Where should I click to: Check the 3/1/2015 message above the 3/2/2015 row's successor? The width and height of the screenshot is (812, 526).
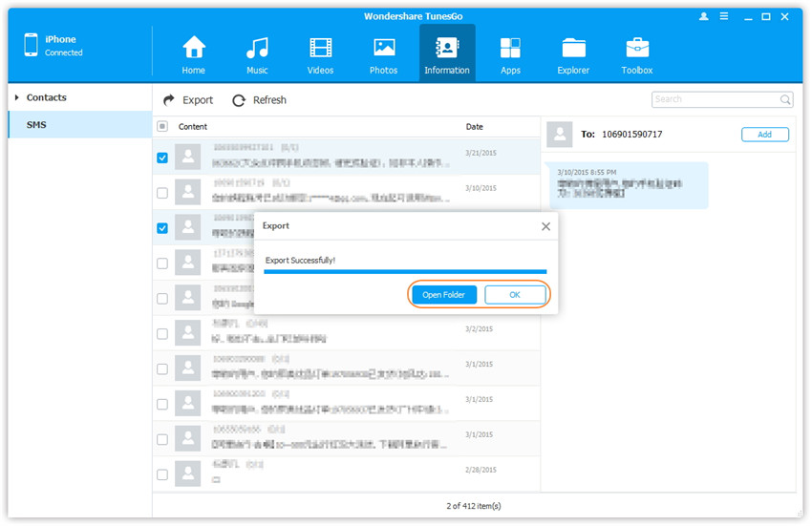pos(162,368)
